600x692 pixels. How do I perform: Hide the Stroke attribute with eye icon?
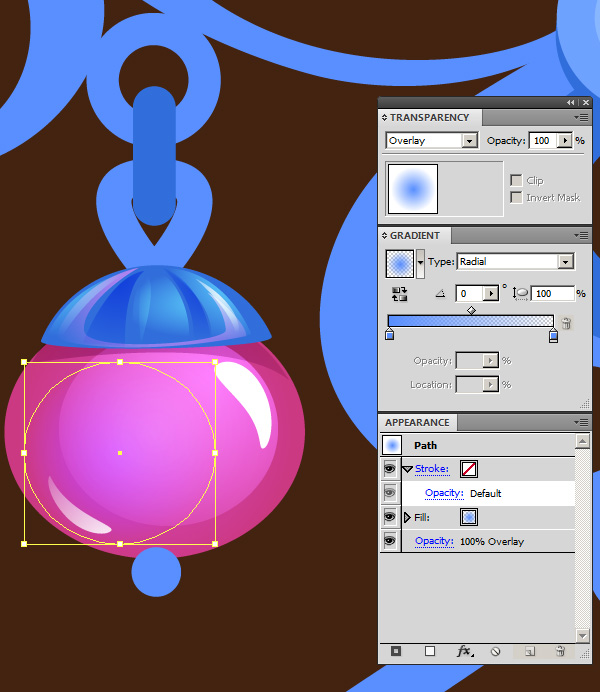pos(389,468)
